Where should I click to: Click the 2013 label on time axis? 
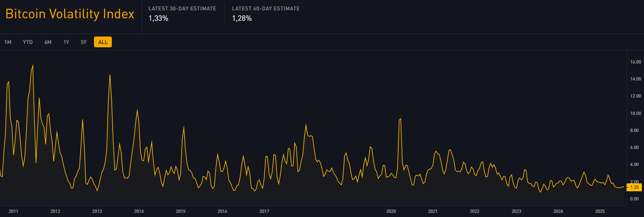tap(97, 211)
